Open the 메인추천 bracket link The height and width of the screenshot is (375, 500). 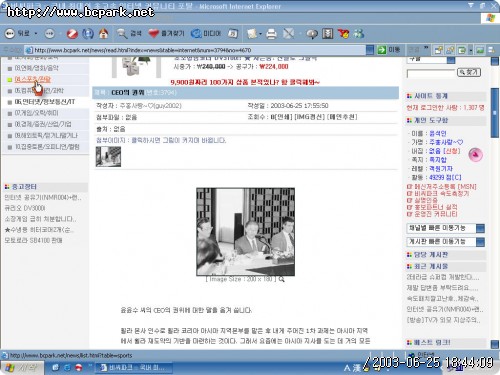coord(342,117)
